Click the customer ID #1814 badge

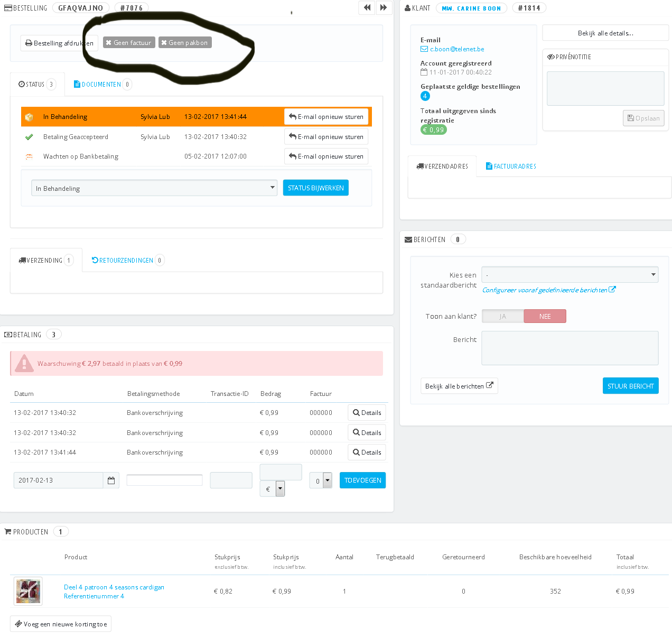pos(529,8)
